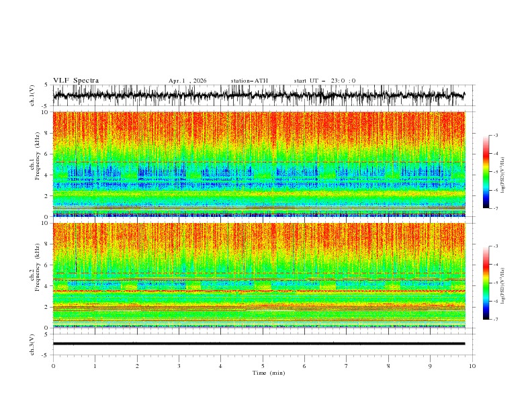The width and height of the screenshot is (532, 411).
Task: Click the flat ch.3 black signal trace
Action: tap(259, 344)
